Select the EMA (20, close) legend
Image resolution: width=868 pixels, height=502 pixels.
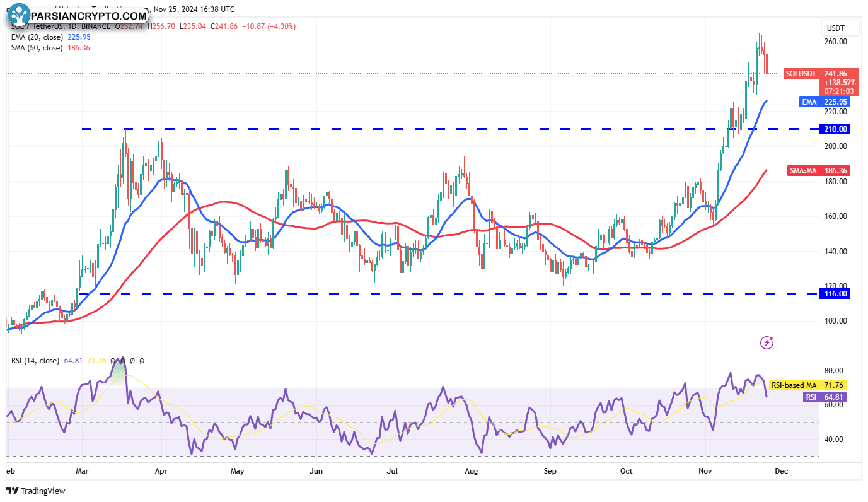click(37, 37)
